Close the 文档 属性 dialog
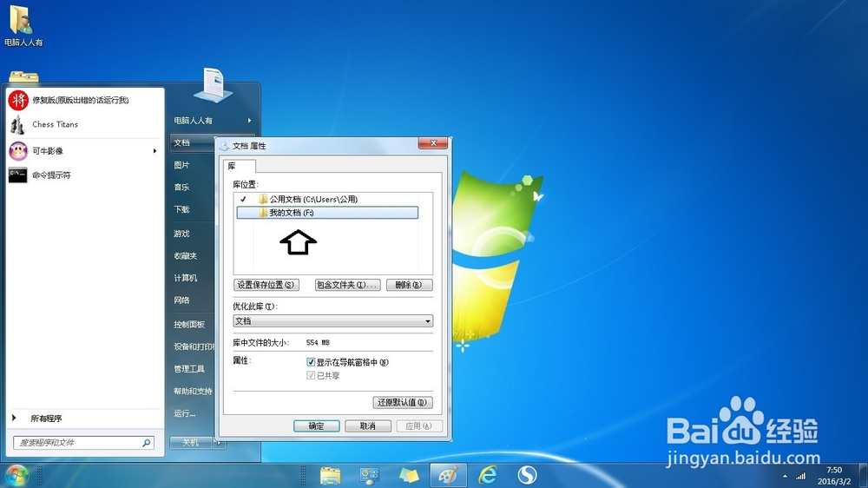The image size is (868, 488). point(433,143)
